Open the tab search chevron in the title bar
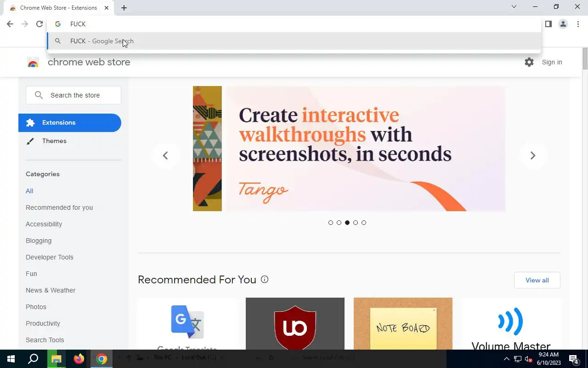 [514, 6]
